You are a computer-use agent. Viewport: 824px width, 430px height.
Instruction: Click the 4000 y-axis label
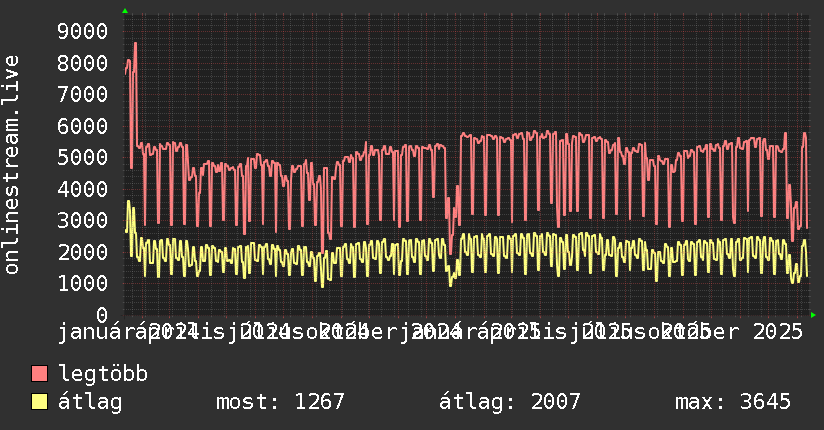[83, 189]
